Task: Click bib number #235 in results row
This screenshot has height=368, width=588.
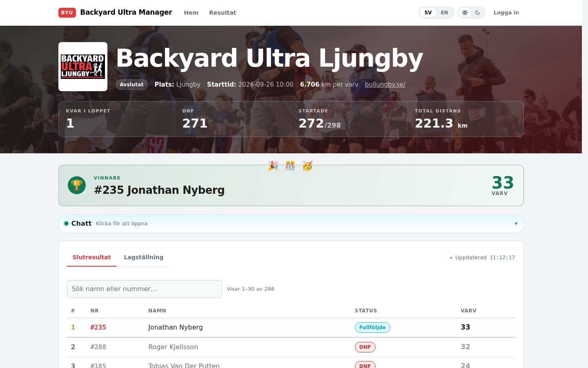Action: point(98,327)
